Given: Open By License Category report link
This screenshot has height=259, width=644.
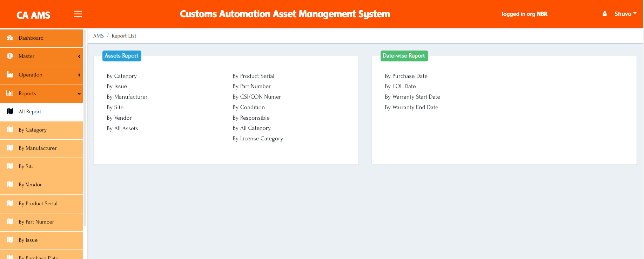Looking at the screenshot, I should (258, 139).
